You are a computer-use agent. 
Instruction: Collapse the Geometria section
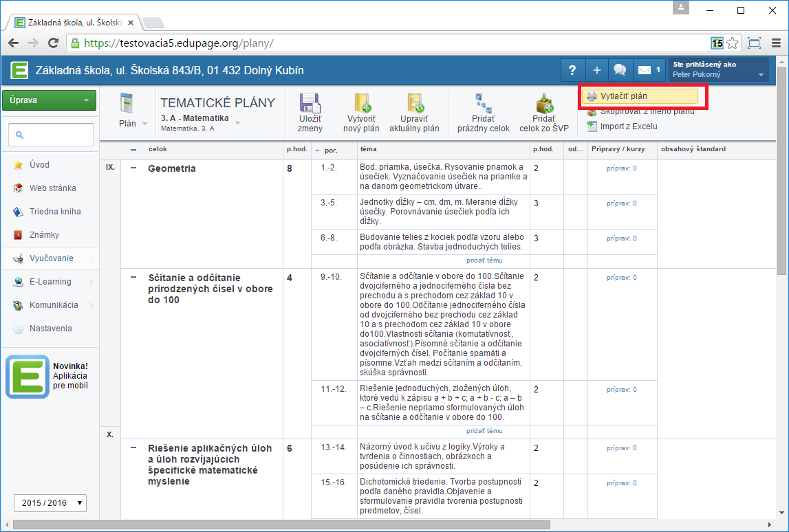pos(133,168)
